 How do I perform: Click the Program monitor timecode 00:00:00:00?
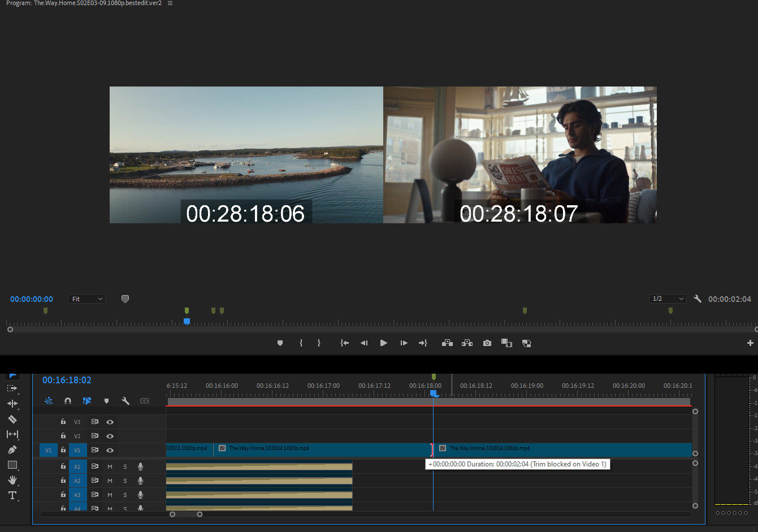pos(32,299)
